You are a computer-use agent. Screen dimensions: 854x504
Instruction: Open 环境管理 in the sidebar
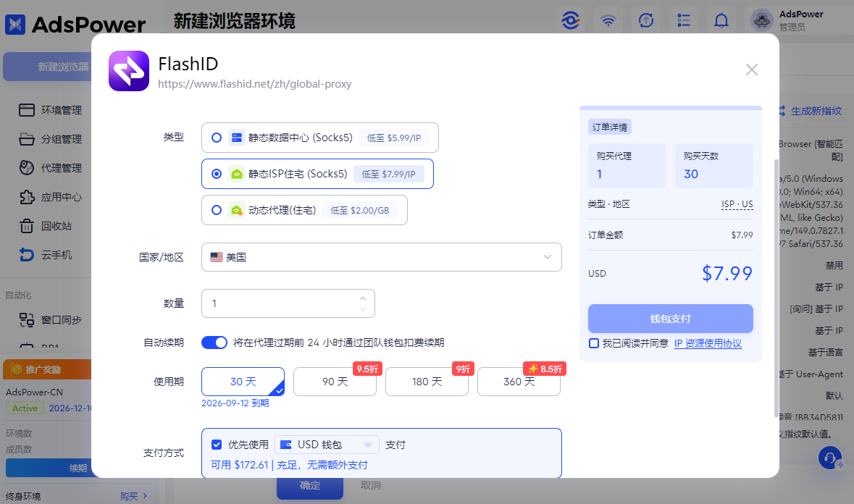pos(62,110)
